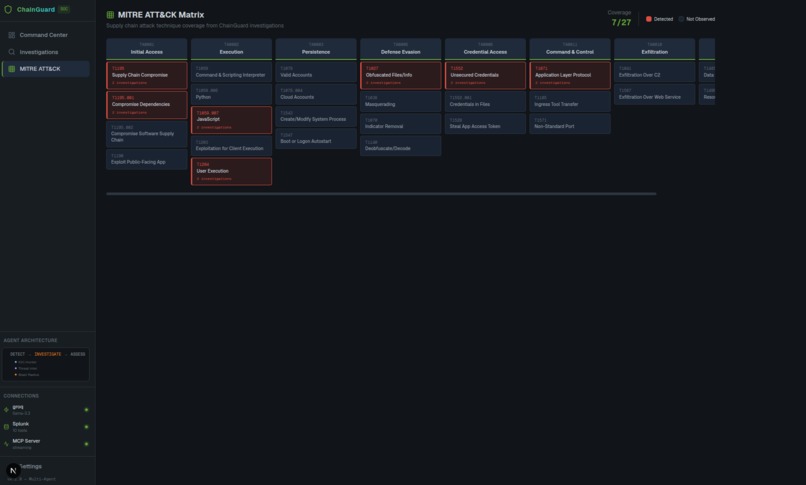Click the ChainGuard brand name

[35, 9]
